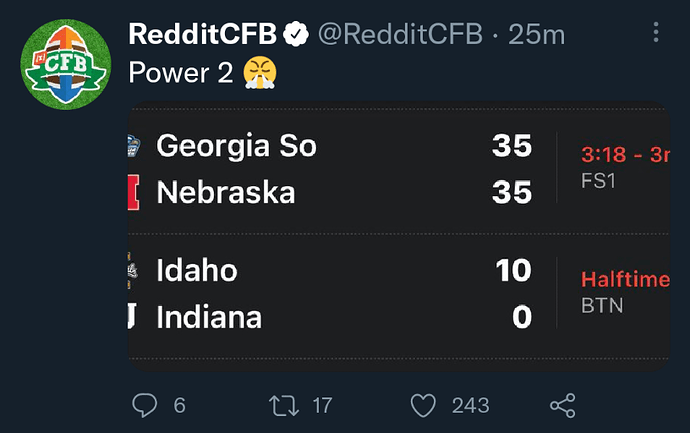The image size is (690, 433).
Task: Open the three-dot more options menu
Action: [x=656, y=32]
